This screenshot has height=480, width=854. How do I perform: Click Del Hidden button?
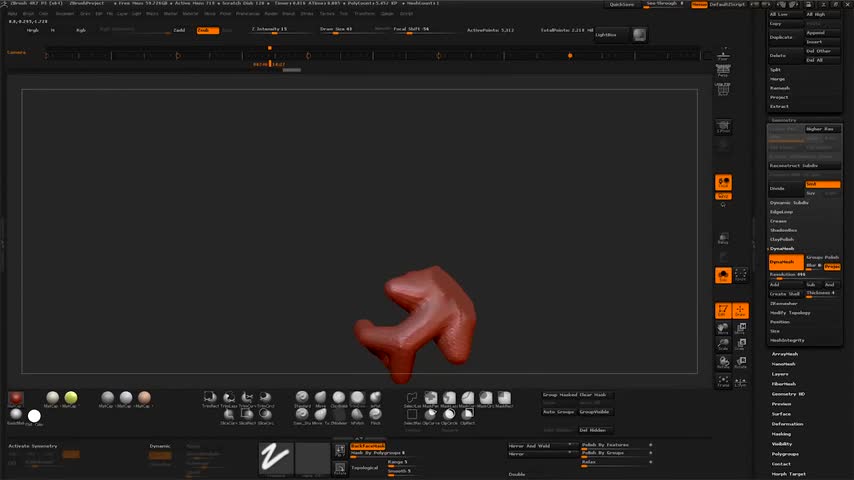(595, 430)
